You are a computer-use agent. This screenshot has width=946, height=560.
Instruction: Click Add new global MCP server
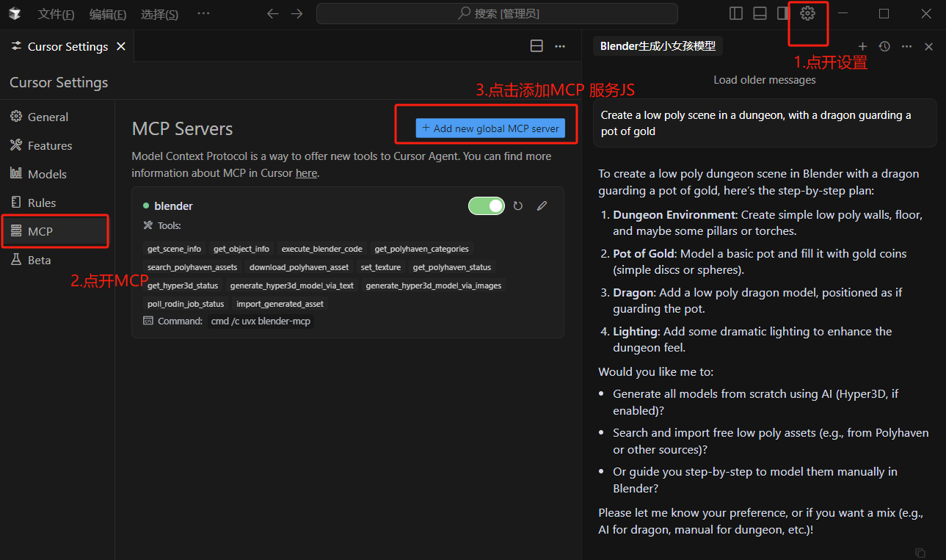[x=490, y=128]
